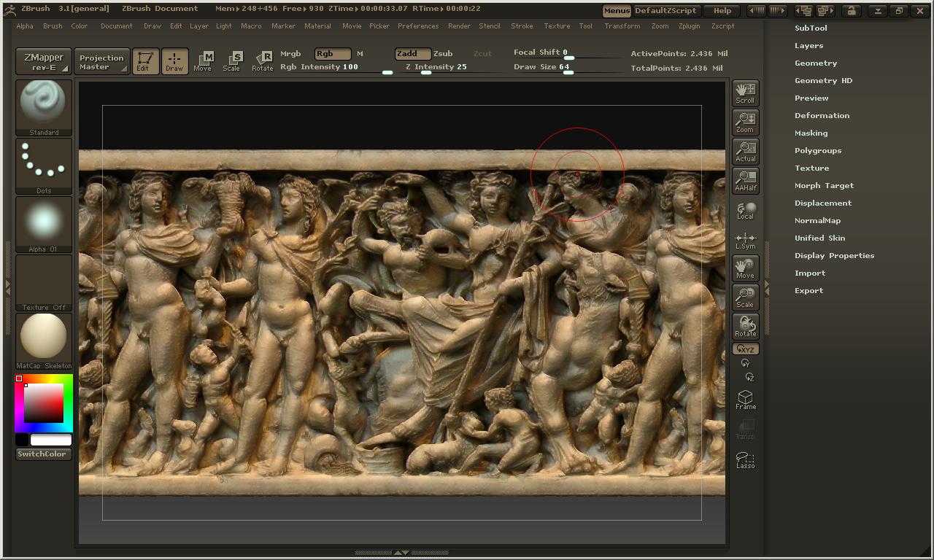Select the Scale tool in top shelf
The height and width of the screenshot is (560, 934).
[232, 61]
